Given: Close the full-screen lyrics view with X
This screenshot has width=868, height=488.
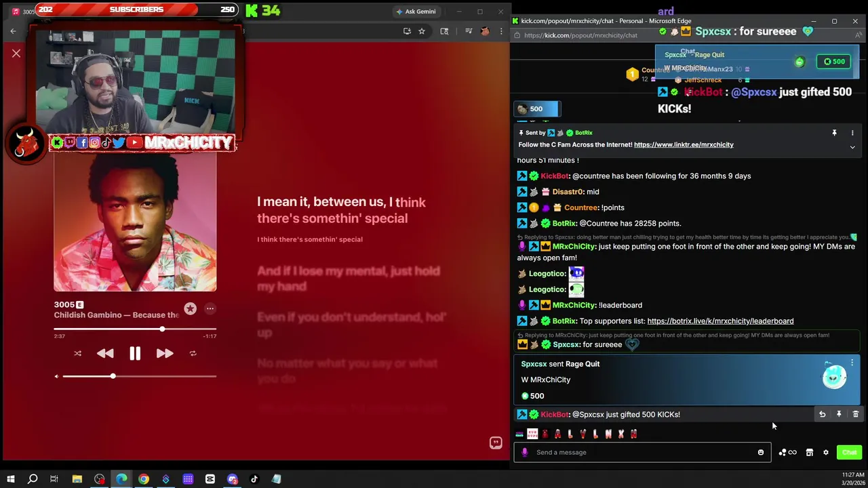Looking at the screenshot, I should (x=16, y=53).
